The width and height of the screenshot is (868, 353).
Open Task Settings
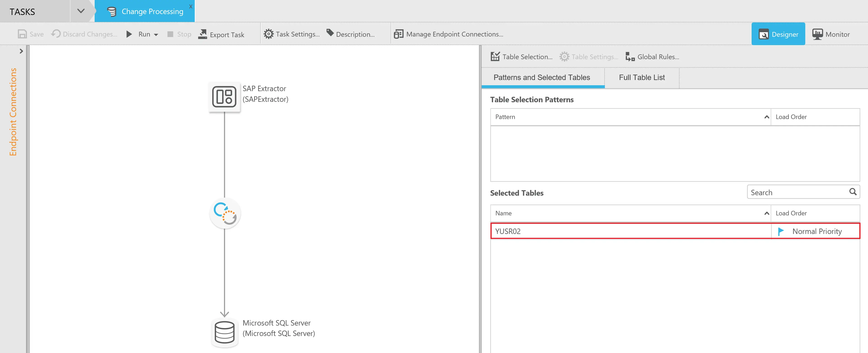291,34
